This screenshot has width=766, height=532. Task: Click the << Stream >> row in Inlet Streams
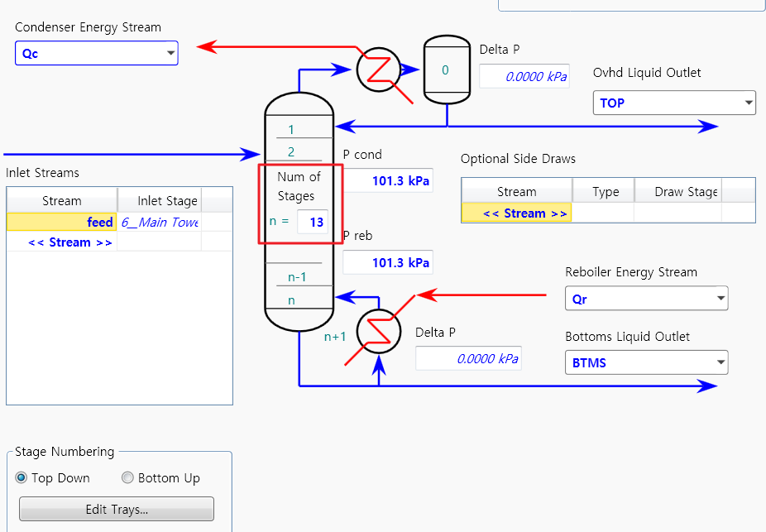point(61,242)
